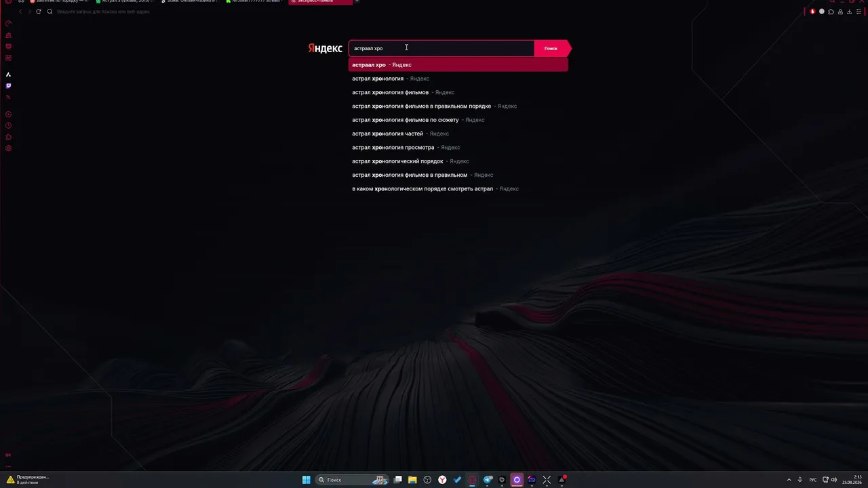
Task: Switch the РУС keyboard language indicator
Action: 813,480
